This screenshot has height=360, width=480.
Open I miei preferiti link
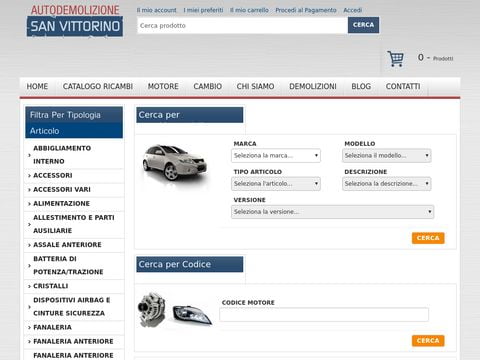pyautogui.click(x=203, y=10)
